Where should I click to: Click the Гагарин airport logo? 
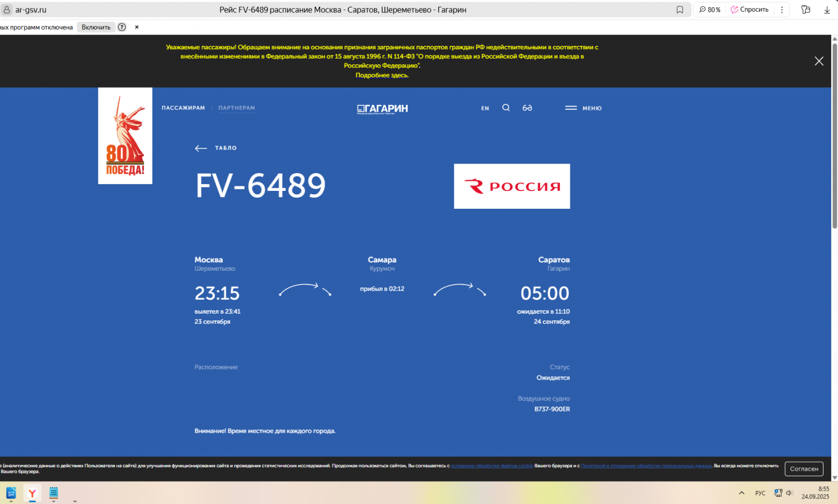pyautogui.click(x=383, y=108)
